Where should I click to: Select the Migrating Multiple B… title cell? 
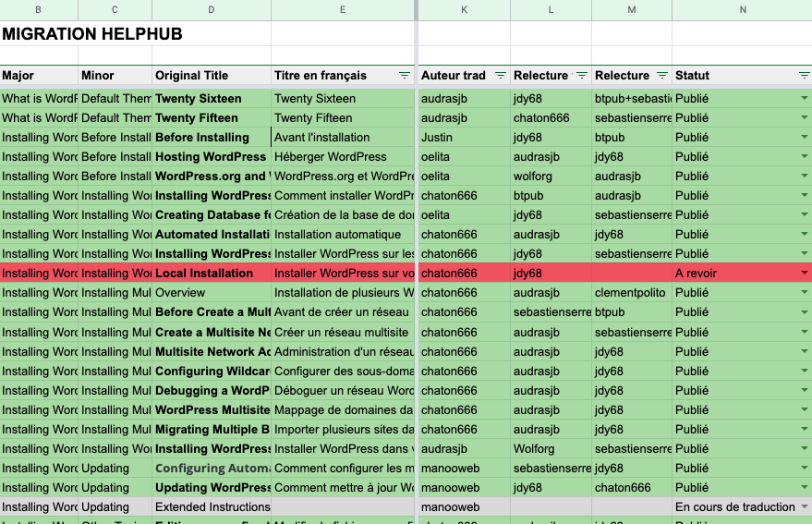pos(212,430)
